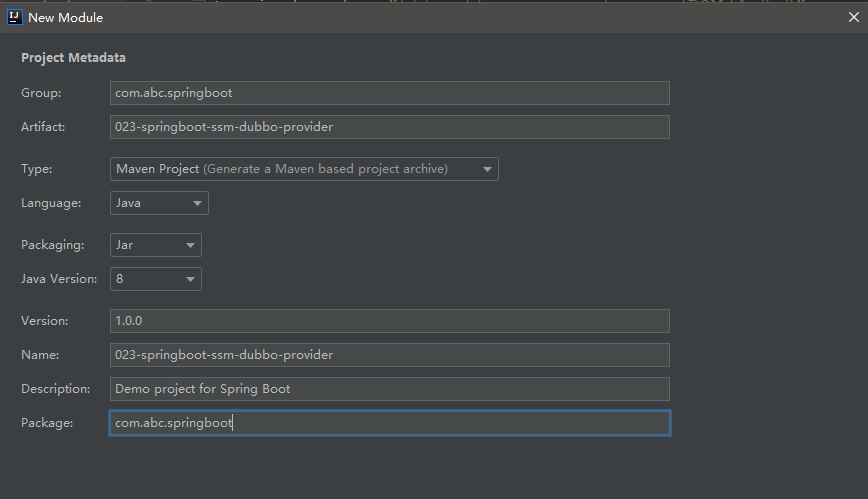Click the New Module window title text
Viewport: 868px width, 499px height.
(x=65, y=17)
